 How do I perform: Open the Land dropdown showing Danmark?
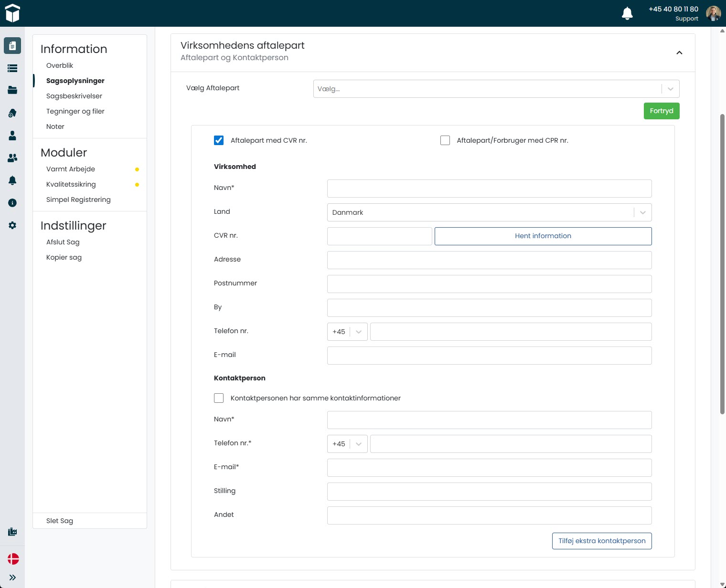click(x=489, y=212)
